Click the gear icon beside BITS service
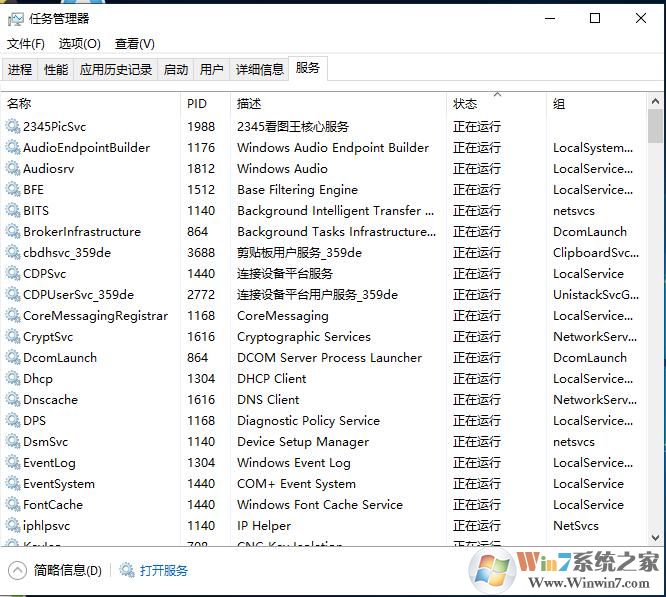 [x=13, y=211]
